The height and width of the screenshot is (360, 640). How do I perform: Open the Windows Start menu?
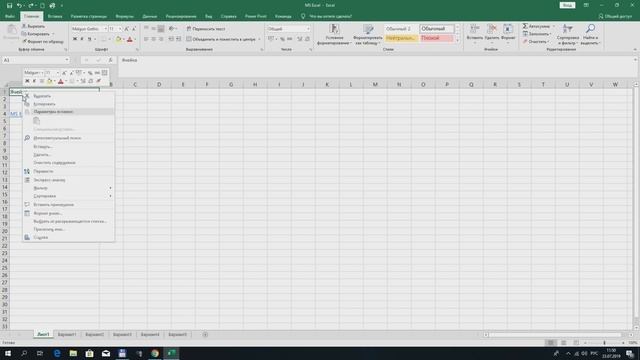8,353
